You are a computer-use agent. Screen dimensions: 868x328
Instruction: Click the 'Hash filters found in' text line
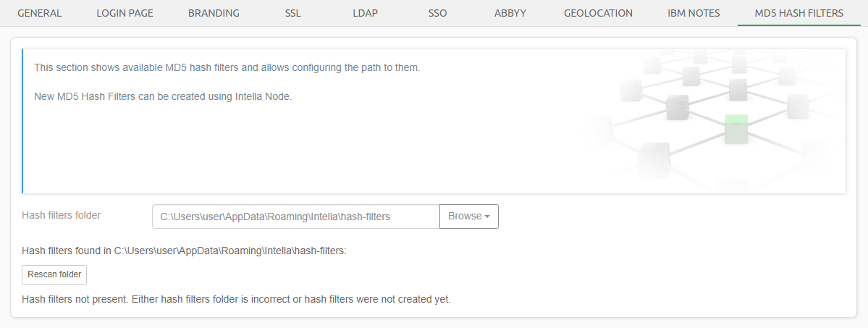coord(184,251)
